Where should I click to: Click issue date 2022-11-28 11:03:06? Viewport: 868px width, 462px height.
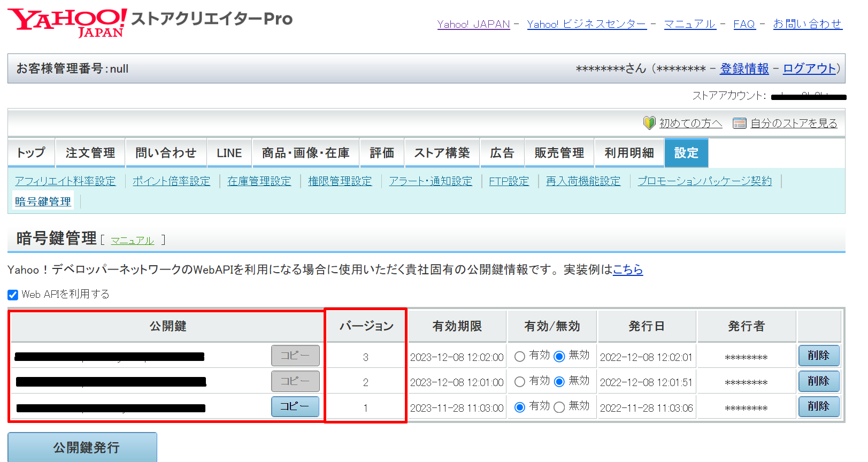[646, 408]
